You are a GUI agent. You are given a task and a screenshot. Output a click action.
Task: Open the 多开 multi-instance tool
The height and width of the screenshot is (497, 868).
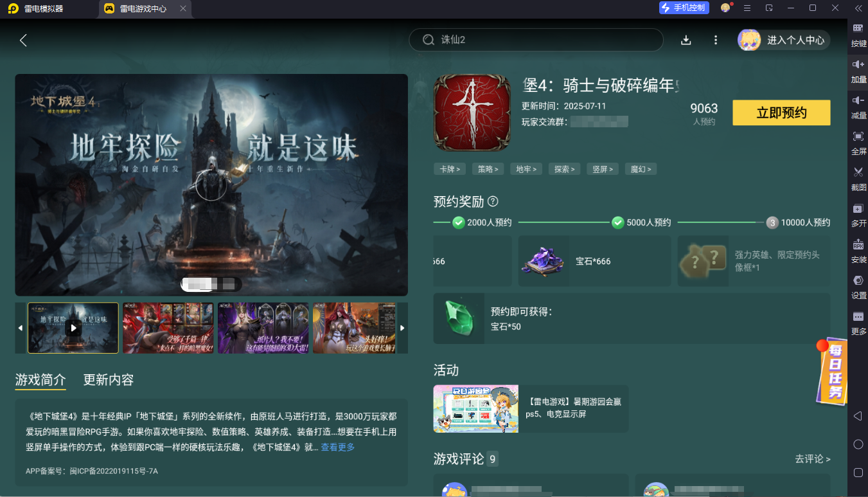coord(858,215)
